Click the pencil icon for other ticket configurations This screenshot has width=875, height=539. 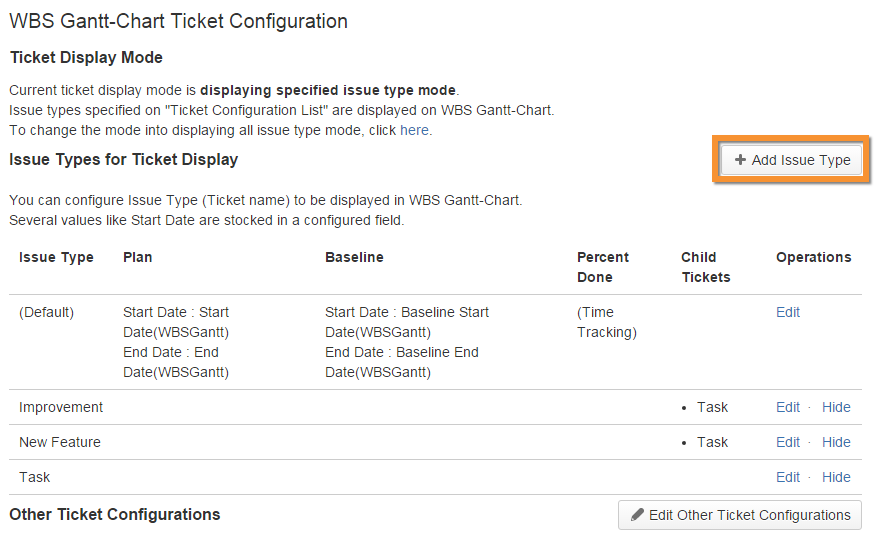636,515
